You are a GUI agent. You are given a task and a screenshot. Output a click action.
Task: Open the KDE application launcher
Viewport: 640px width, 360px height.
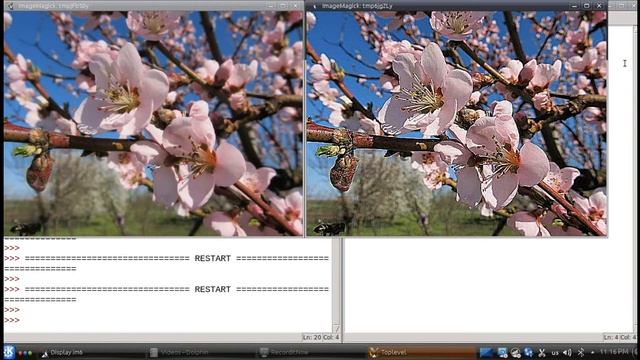9,352
